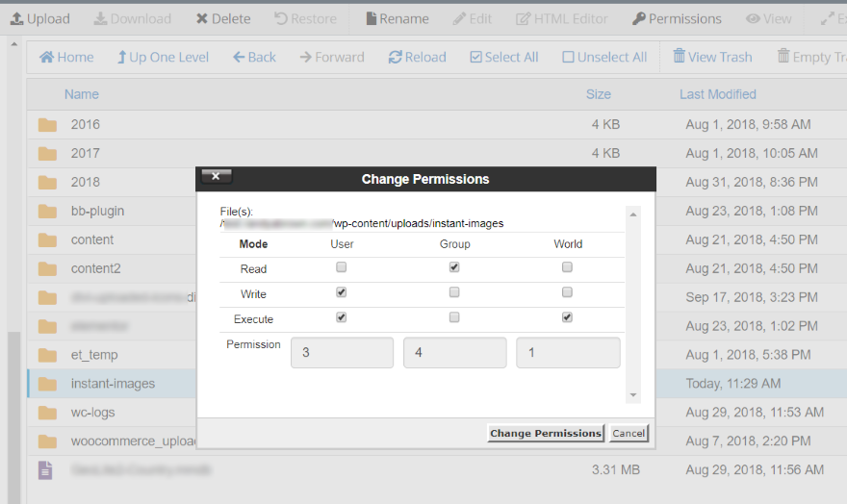Go to the Home directory
Image resolution: width=847 pixels, height=504 pixels.
[x=66, y=57]
